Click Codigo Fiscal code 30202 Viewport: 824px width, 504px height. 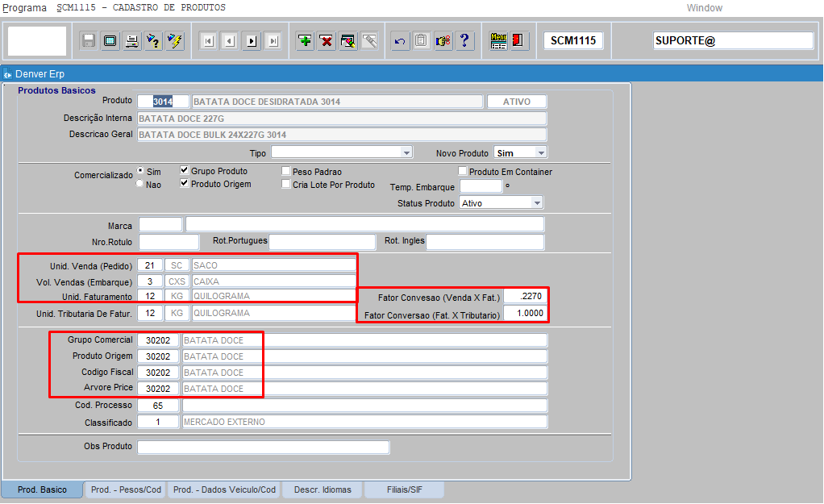tap(158, 372)
